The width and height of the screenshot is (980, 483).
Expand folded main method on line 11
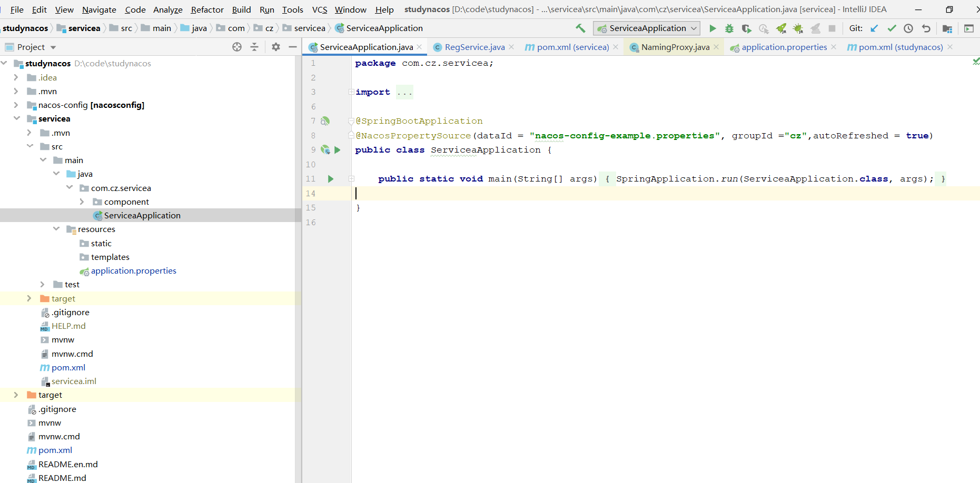351,179
